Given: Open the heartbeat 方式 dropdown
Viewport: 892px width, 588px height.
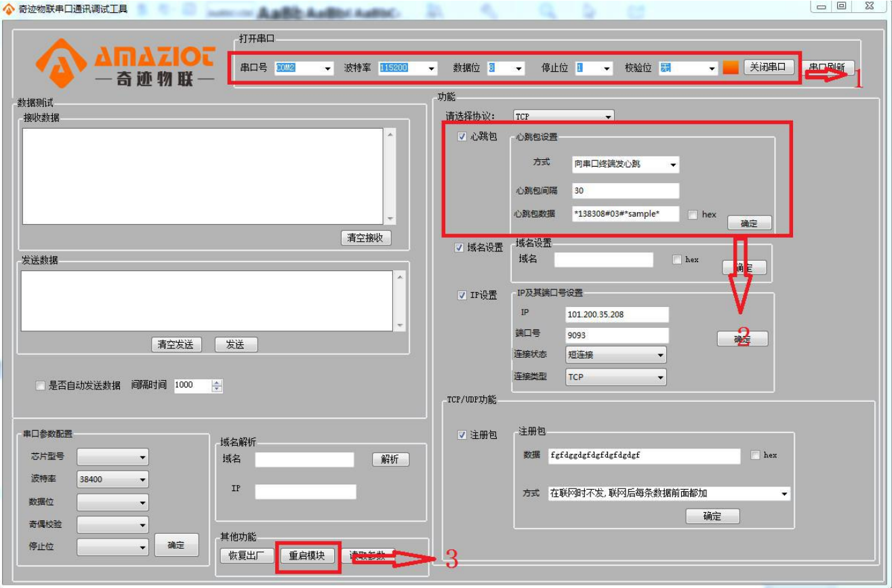Looking at the screenshot, I should pyautogui.click(x=626, y=164).
